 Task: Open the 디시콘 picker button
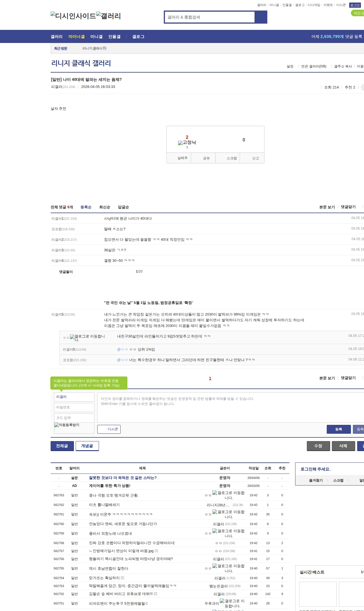(109, 429)
